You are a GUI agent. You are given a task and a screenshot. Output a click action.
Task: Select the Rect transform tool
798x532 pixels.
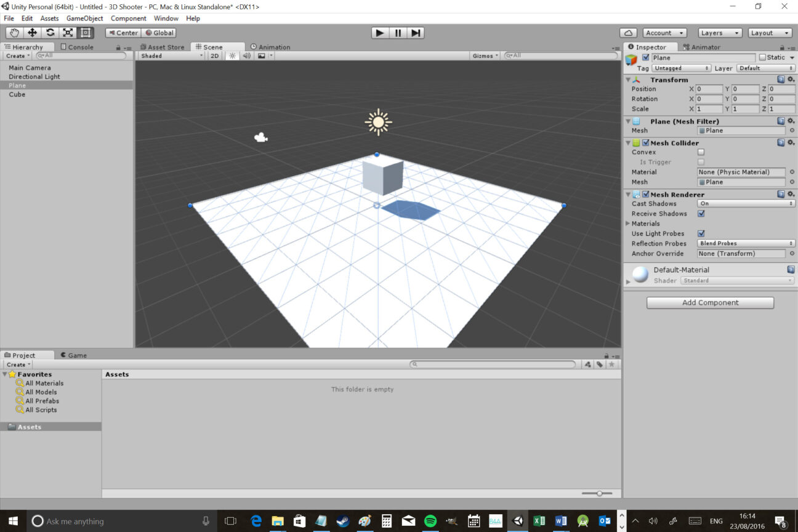[85, 33]
